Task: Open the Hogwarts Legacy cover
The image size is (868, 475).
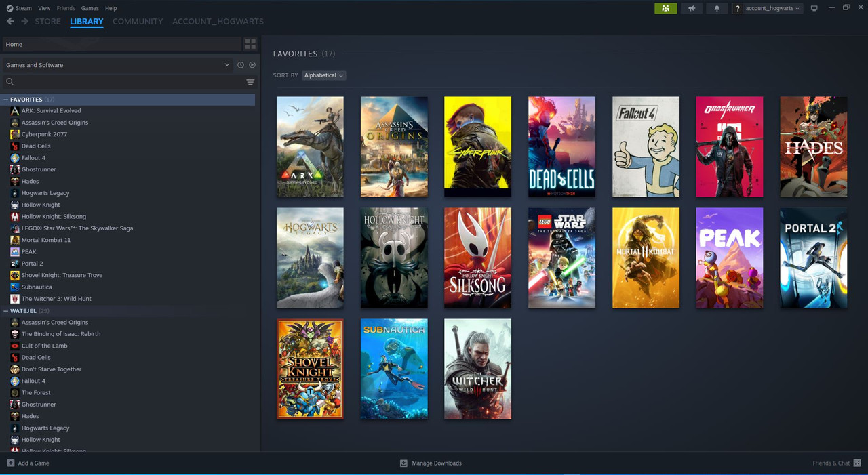Action: coord(310,257)
